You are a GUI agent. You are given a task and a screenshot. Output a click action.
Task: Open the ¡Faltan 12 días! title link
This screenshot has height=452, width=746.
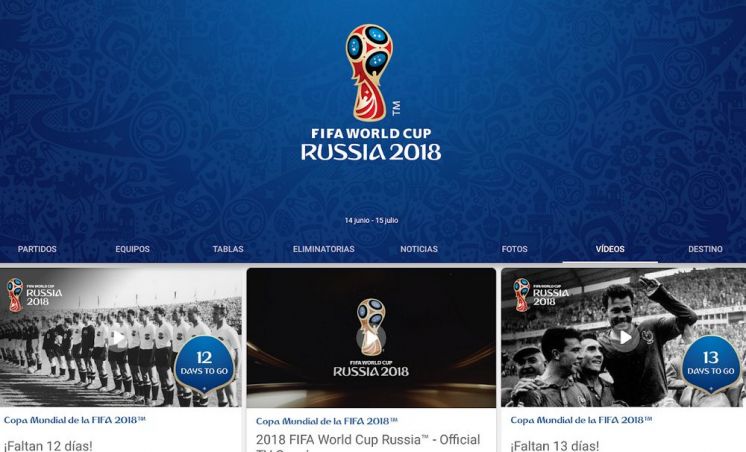(x=48, y=446)
